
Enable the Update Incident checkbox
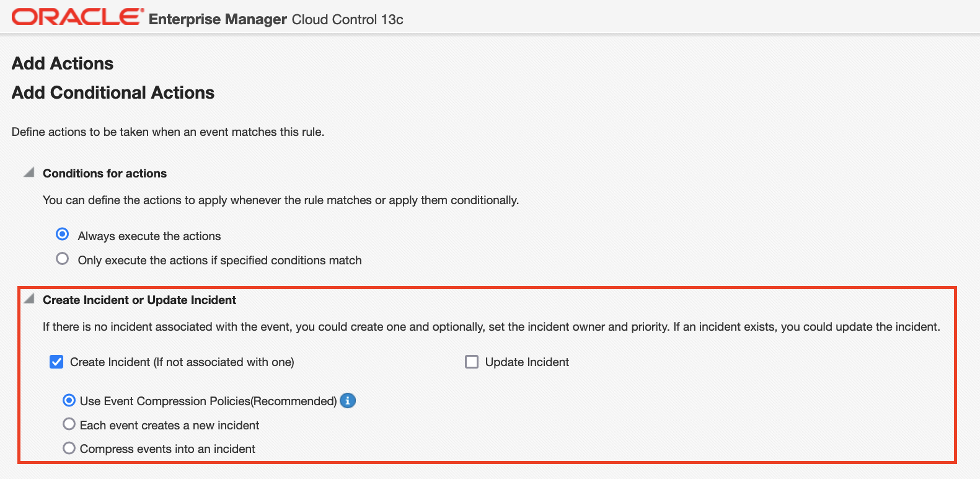pyautogui.click(x=472, y=362)
